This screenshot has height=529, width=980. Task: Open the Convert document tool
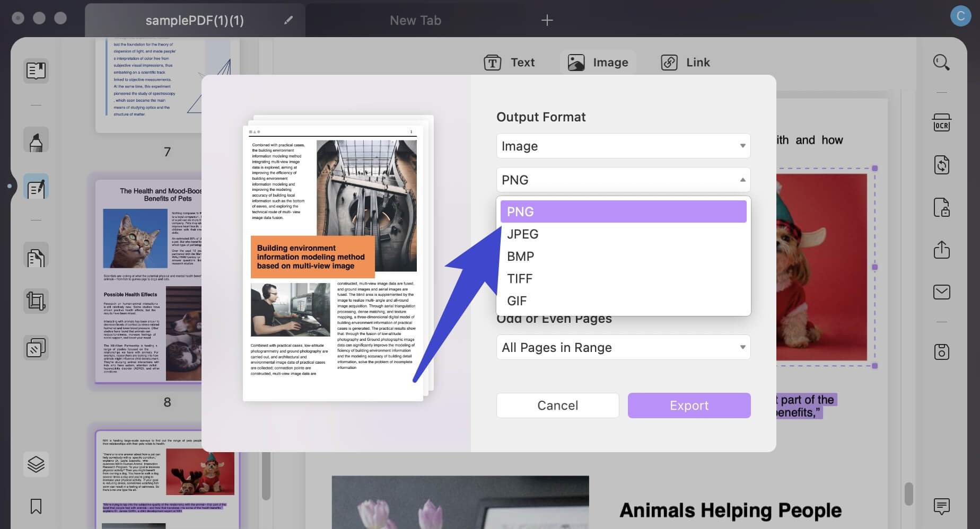tap(942, 165)
